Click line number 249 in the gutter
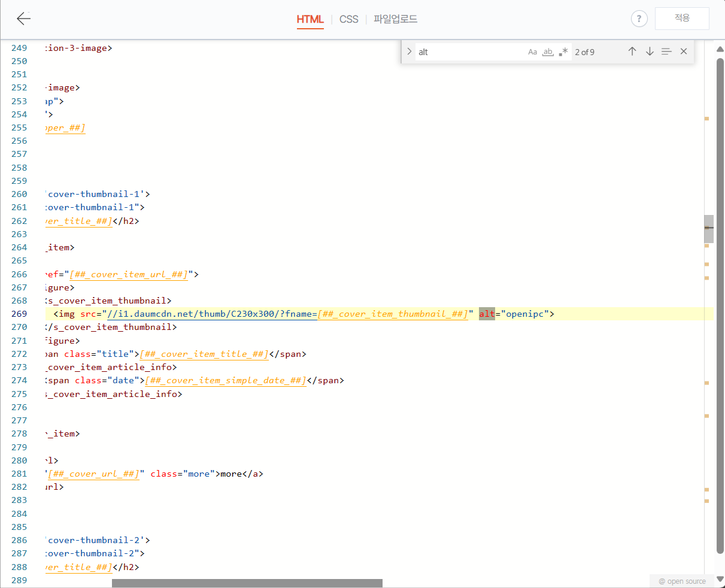The width and height of the screenshot is (725, 588). 19,48
